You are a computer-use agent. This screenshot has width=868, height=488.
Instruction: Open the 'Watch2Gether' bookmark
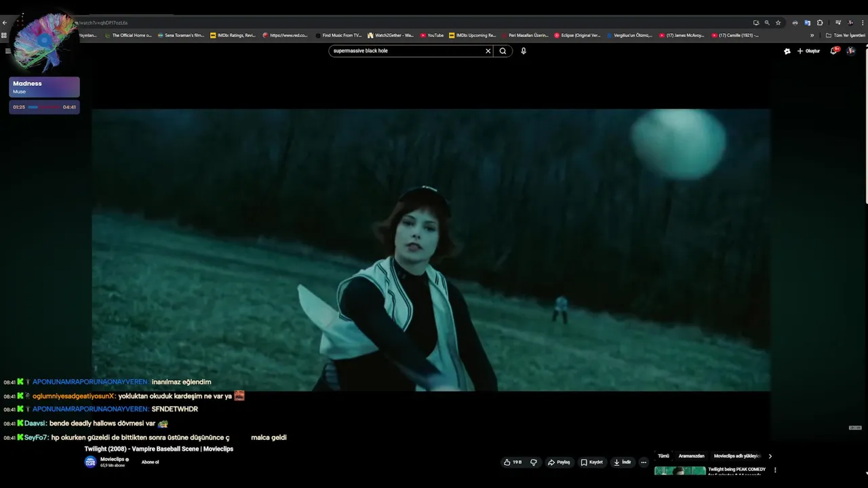[391, 35]
